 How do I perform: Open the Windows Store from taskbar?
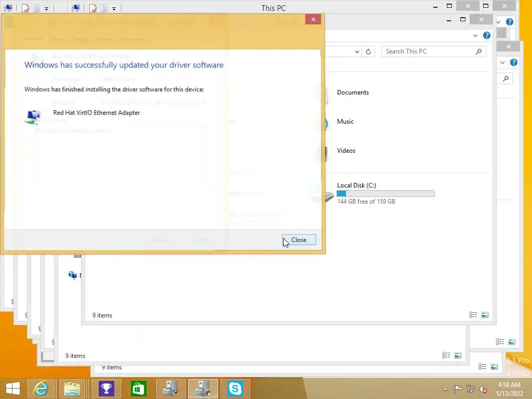tap(138, 389)
